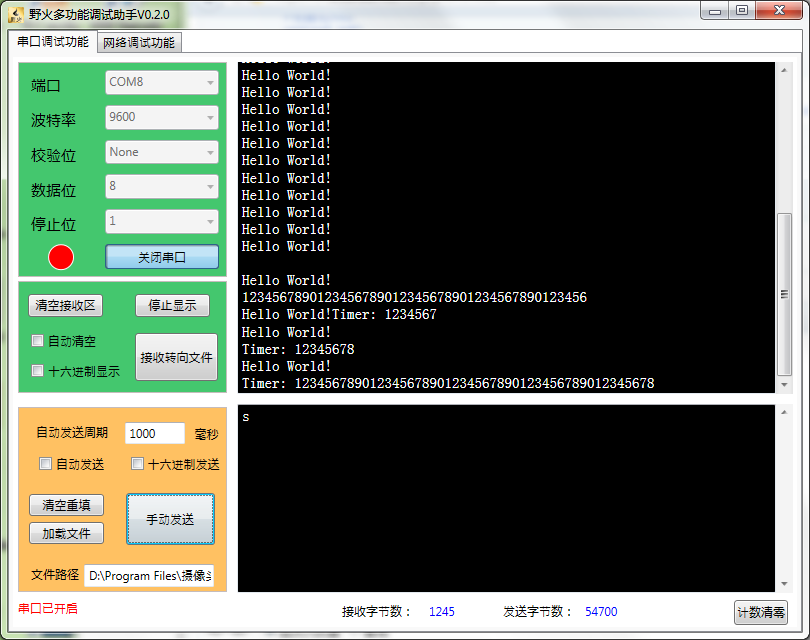Maximize the 野火多功能调试助手 window
This screenshot has width=810, height=640.
click(x=742, y=11)
